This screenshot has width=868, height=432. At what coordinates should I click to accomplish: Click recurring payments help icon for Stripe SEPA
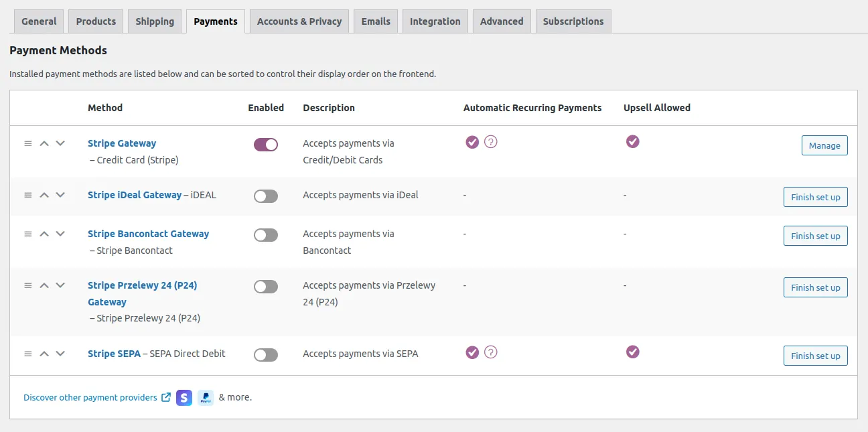point(491,352)
